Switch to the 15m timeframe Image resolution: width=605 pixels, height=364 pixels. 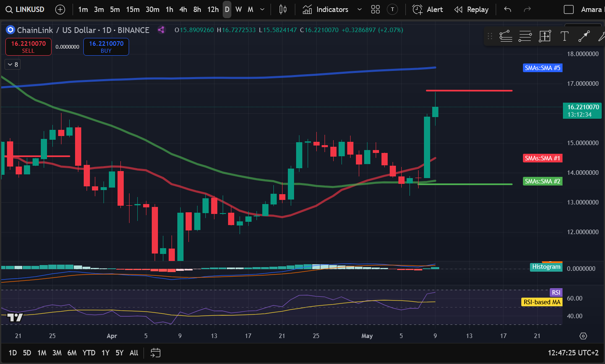133,9
